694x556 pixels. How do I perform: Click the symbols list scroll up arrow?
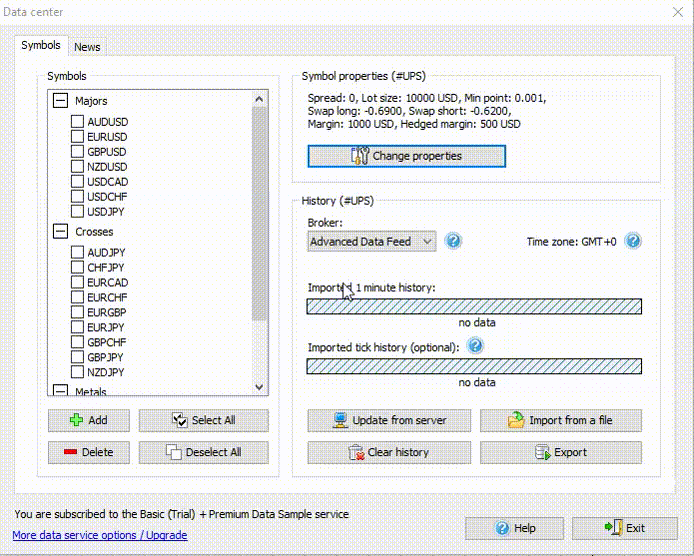pyautogui.click(x=259, y=99)
